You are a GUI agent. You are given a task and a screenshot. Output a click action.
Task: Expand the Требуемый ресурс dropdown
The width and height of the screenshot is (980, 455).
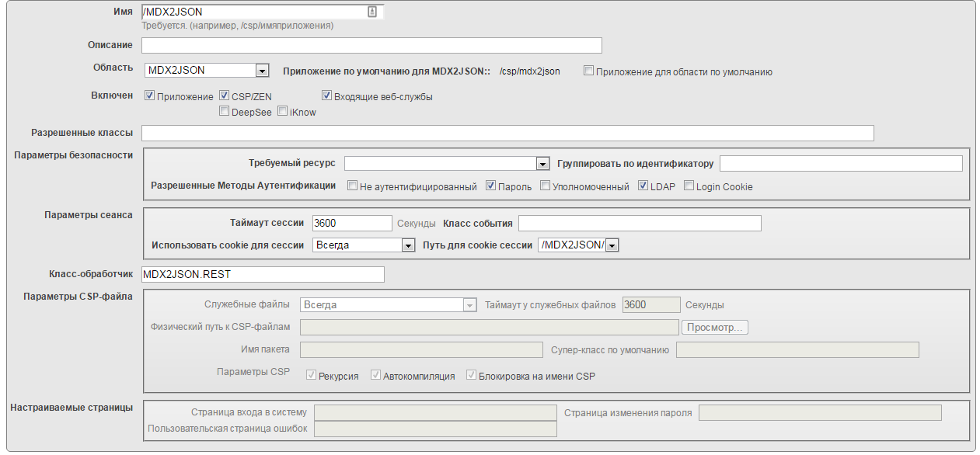point(543,164)
